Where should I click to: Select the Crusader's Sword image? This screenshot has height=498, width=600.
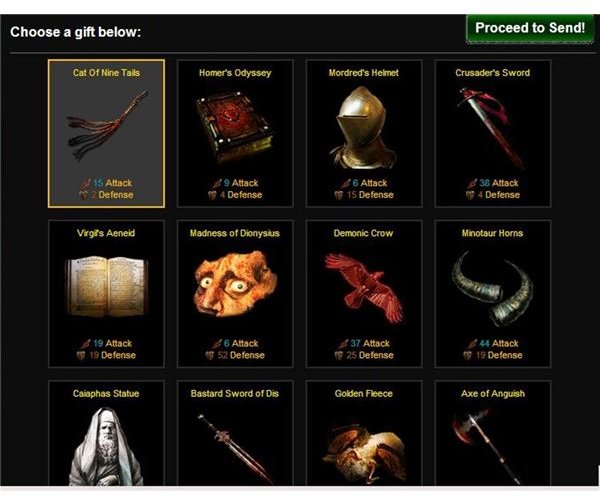tap(490, 127)
